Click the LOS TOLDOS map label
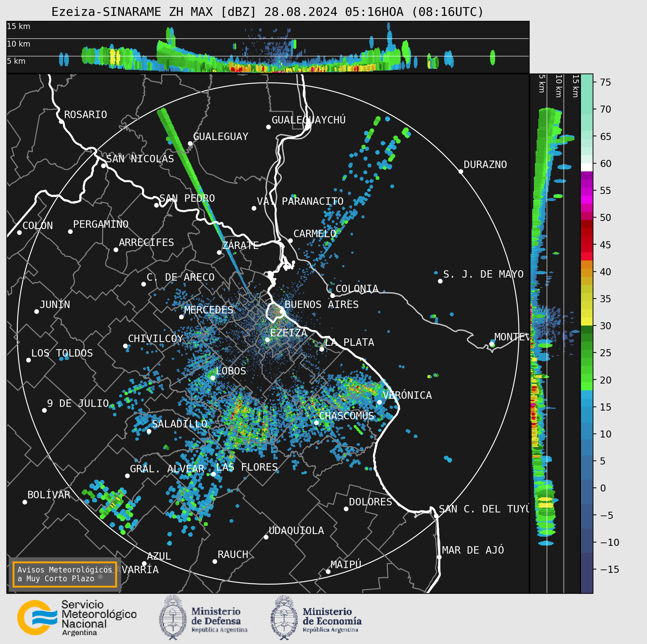 point(62,353)
